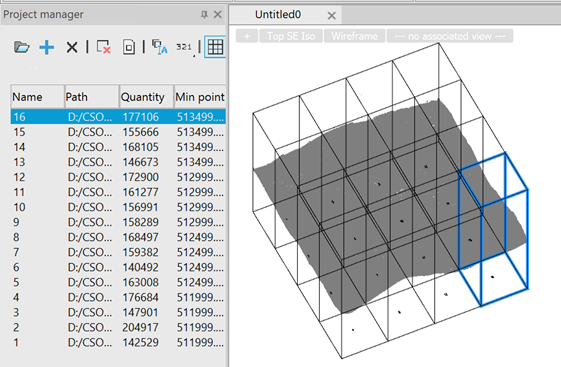Click the 321 renumber icon
The height and width of the screenshot is (367, 561).
(x=185, y=47)
